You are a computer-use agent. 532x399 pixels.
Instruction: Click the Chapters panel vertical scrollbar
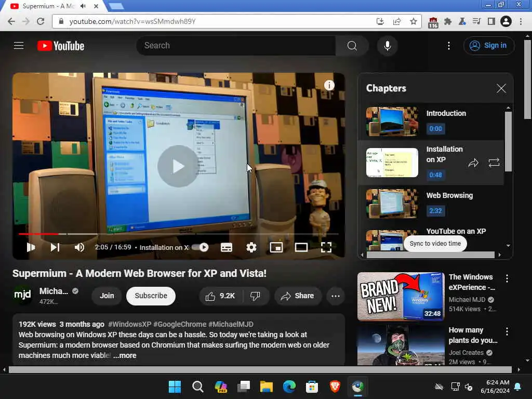508,141
